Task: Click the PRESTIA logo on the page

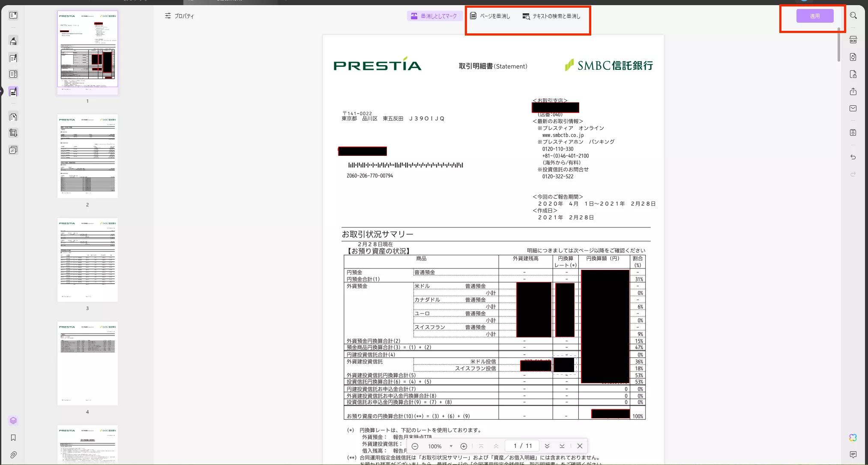Action: point(377,64)
